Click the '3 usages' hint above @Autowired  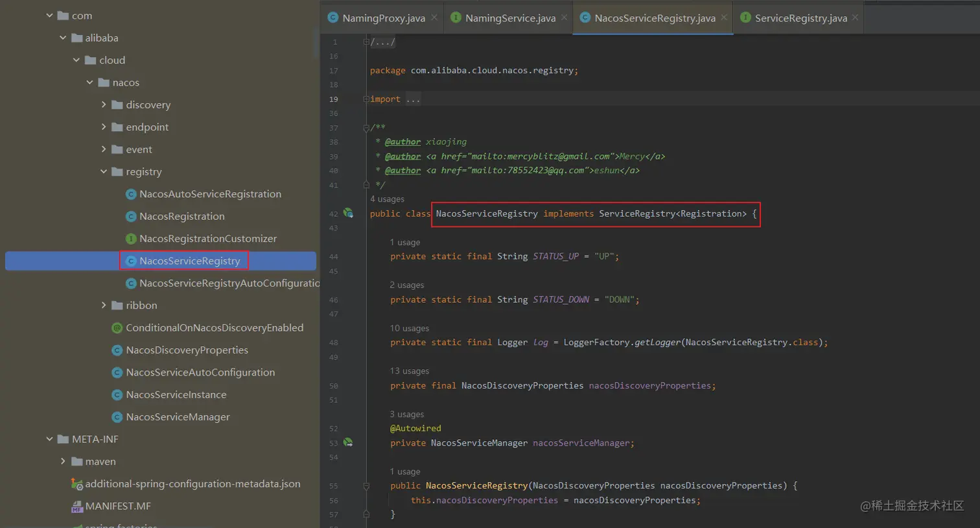coord(407,414)
